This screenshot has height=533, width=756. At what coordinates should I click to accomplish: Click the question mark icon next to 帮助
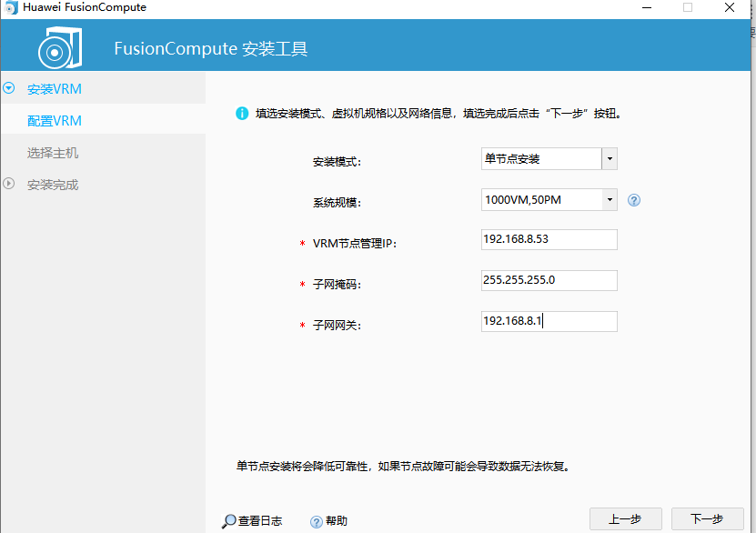tap(315, 520)
